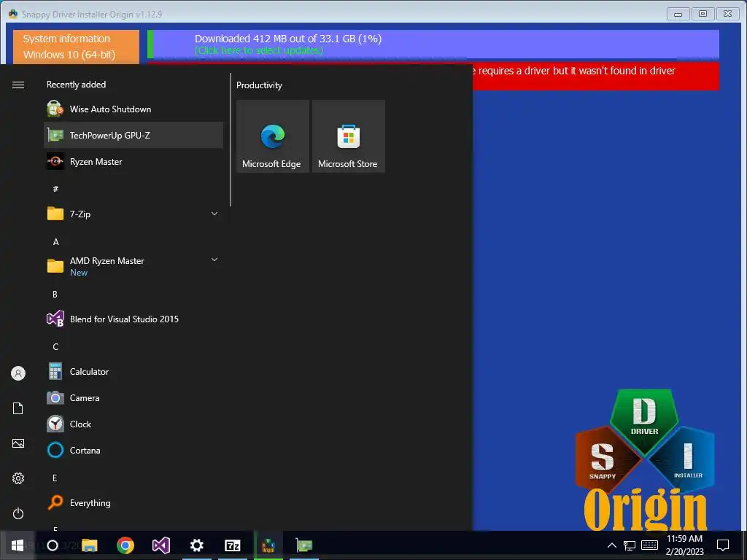Expand AMD Ryzen Master folder chevron
Screen dimensions: 747x560
tap(214, 260)
